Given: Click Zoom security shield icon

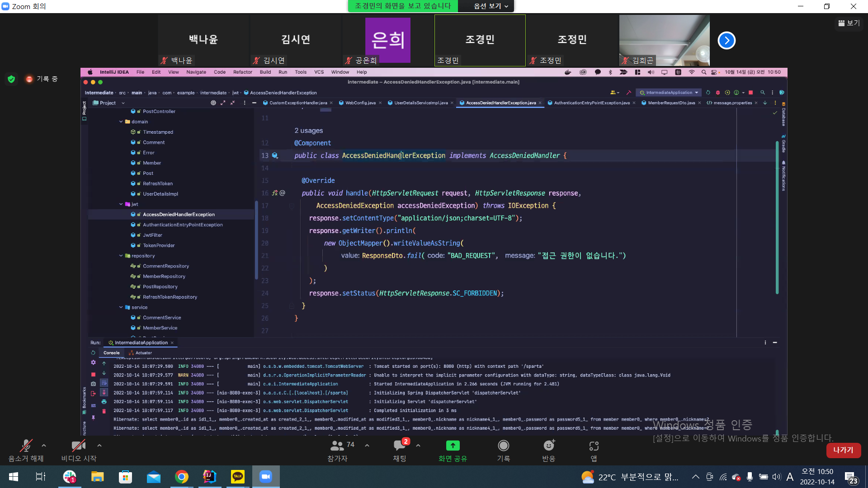Looking at the screenshot, I should pos(11,79).
